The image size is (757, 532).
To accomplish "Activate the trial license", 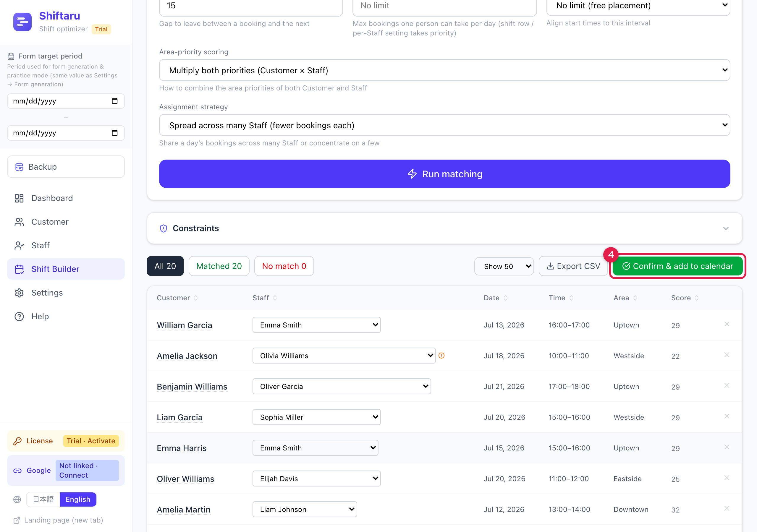I will 91,441.
